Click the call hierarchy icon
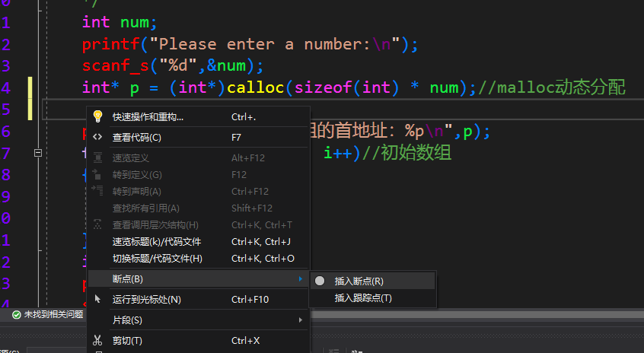Screen dimensions: 644x353 point(97,224)
